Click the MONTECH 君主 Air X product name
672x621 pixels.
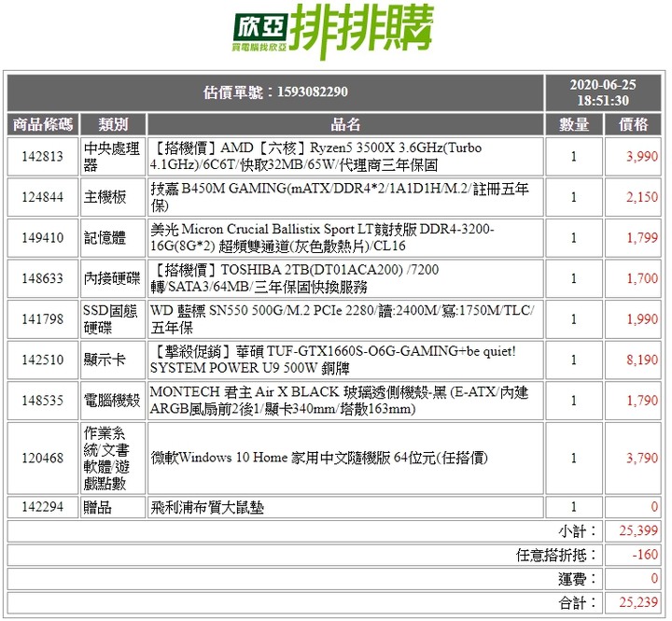[339, 401]
